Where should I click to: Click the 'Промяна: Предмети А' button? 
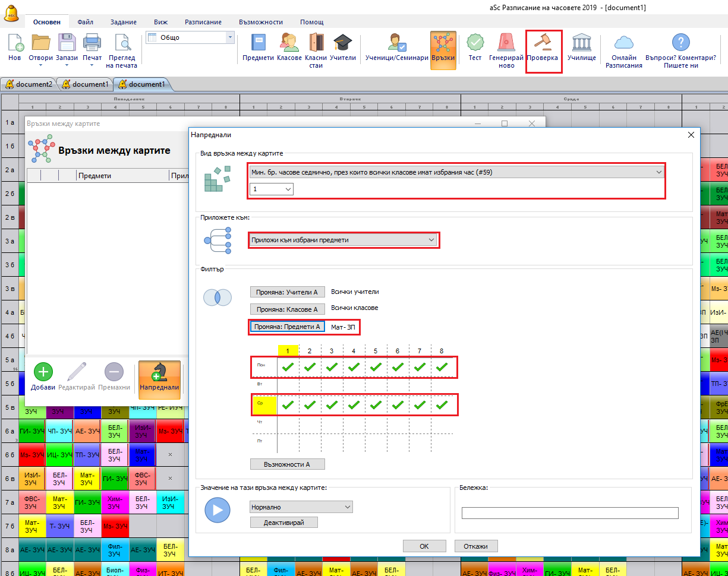click(x=287, y=327)
